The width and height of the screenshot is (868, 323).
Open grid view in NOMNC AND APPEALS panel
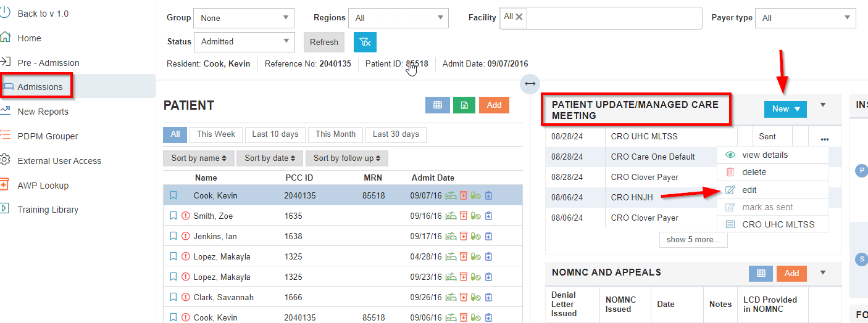[761, 273]
